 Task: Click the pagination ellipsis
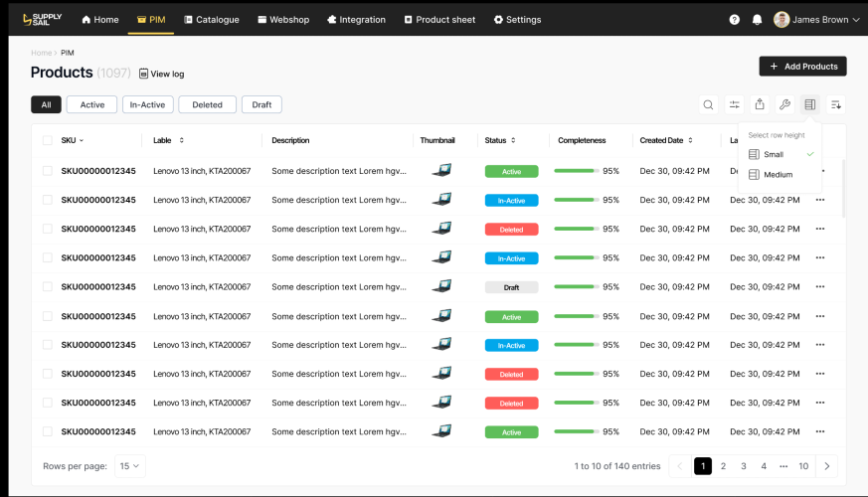tap(783, 466)
